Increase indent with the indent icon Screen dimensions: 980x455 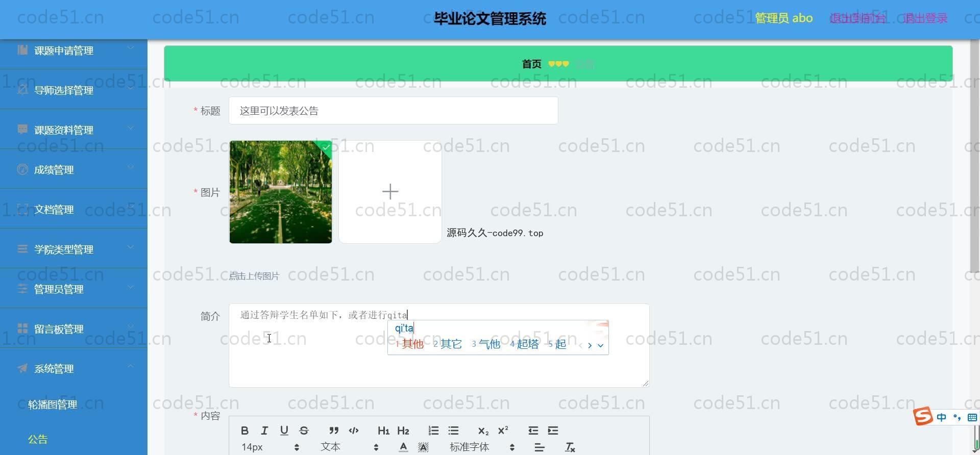point(553,431)
